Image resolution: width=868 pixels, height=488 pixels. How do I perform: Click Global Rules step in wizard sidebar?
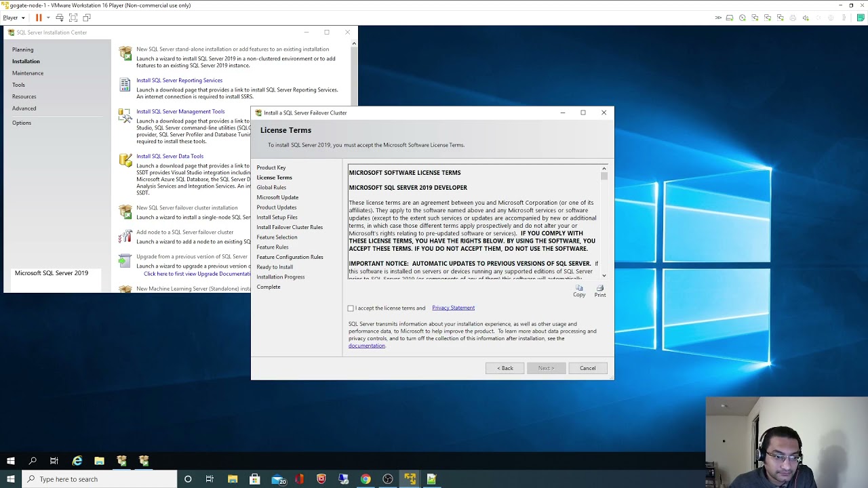271,188
